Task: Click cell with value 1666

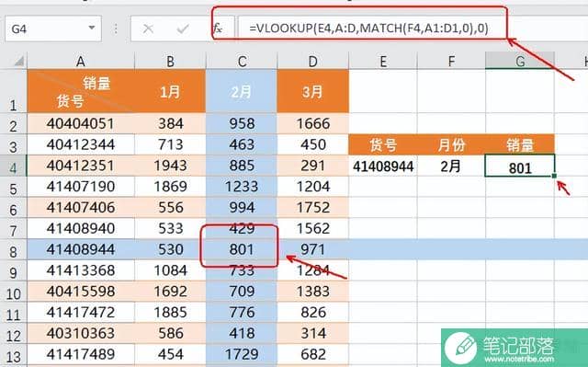Action: click(x=313, y=124)
